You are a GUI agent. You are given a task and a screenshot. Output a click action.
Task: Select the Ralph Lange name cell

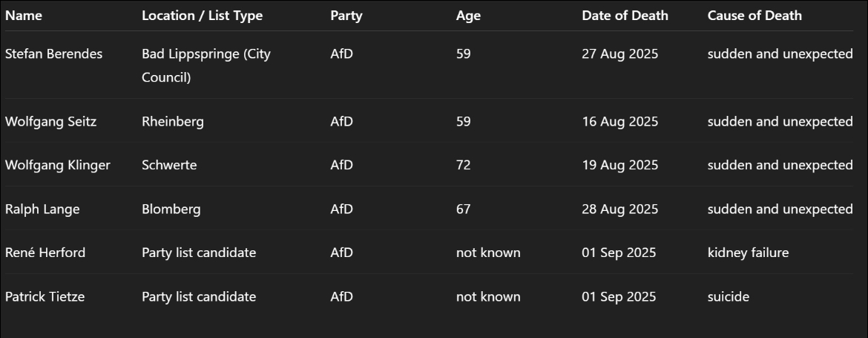click(x=42, y=209)
